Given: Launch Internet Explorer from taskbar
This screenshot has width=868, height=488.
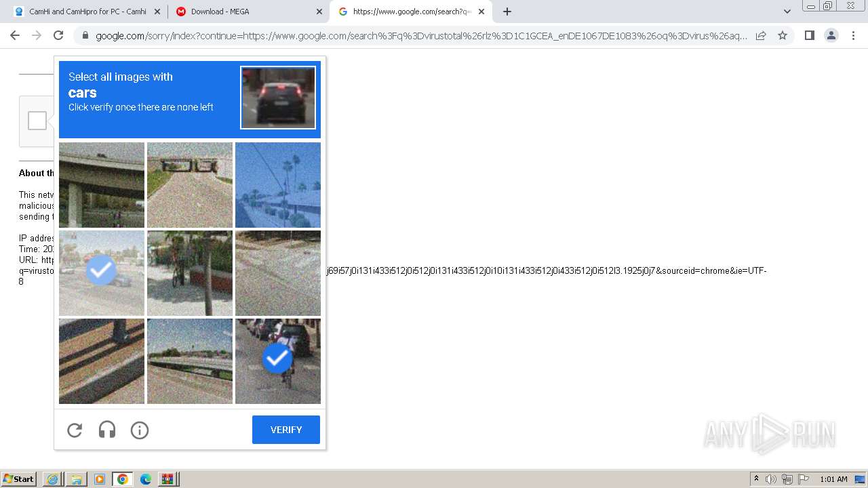Looking at the screenshot, I should click(x=53, y=479).
